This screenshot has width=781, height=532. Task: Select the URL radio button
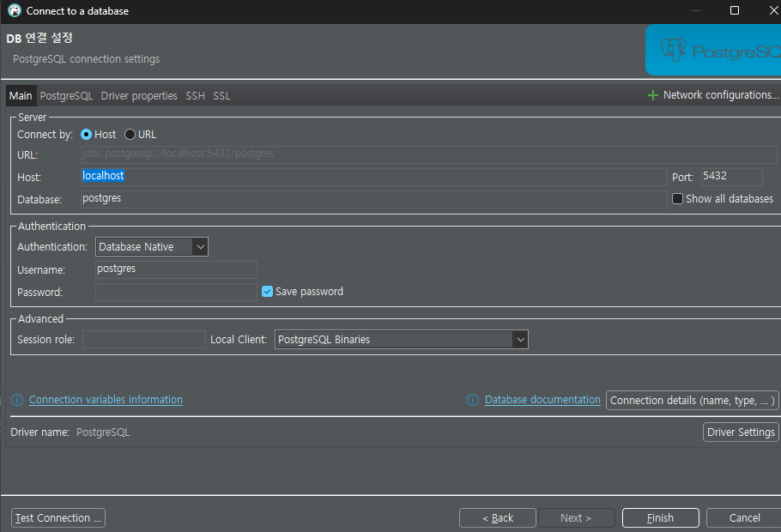tap(130, 135)
